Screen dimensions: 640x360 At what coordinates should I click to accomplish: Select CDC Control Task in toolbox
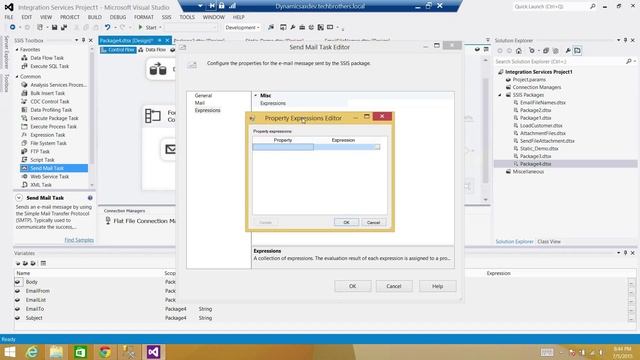point(50,102)
